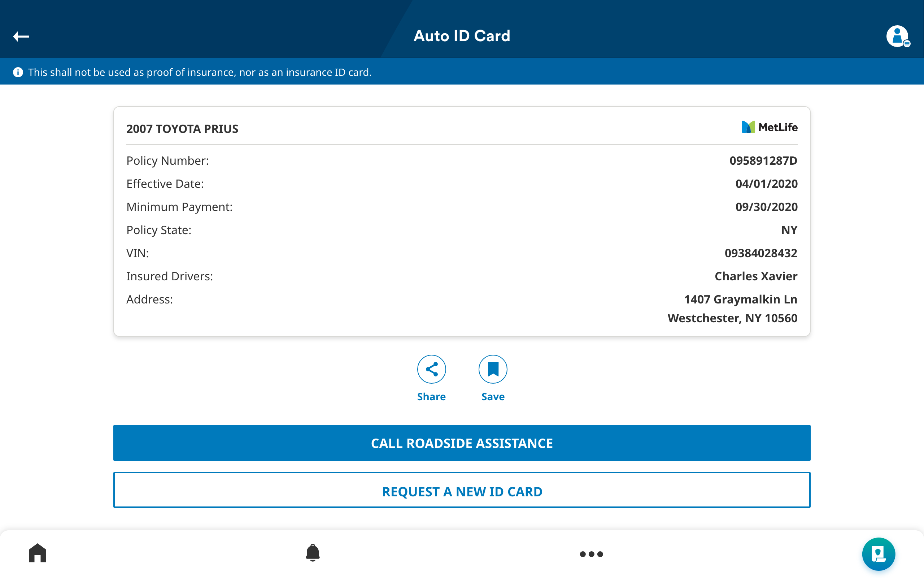Open the three-dots more menu
924x578 pixels.
[592, 554]
